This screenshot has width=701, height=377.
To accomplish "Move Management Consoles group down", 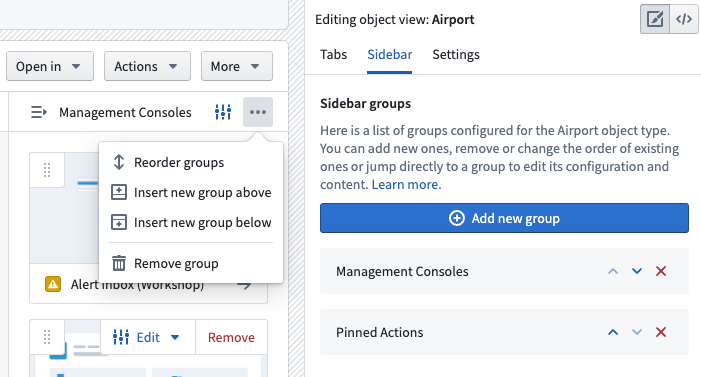I will click(637, 271).
